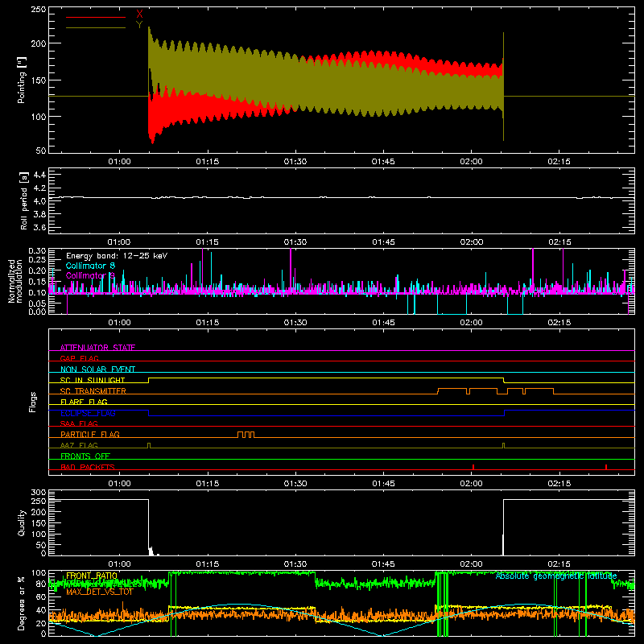644x644 pixels.
Task: Click the Collimator 8 legend entry
Action: point(90,266)
